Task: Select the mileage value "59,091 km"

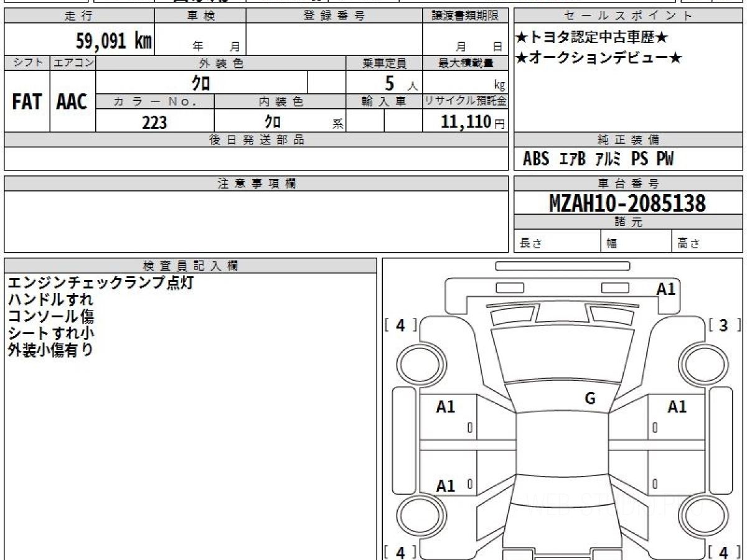Action: (113, 42)
